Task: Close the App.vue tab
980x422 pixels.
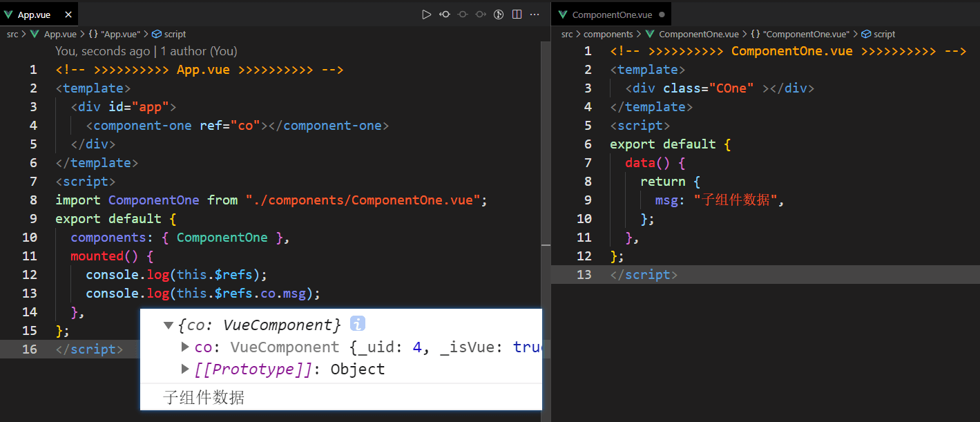Action: coord(67,15)
